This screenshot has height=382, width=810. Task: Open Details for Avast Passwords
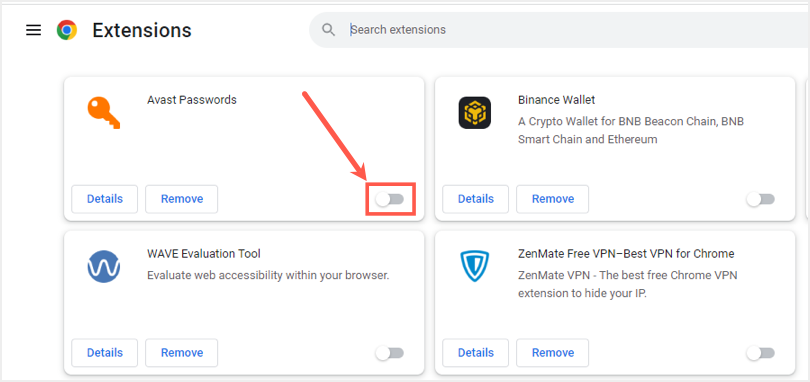click(105, 199)
